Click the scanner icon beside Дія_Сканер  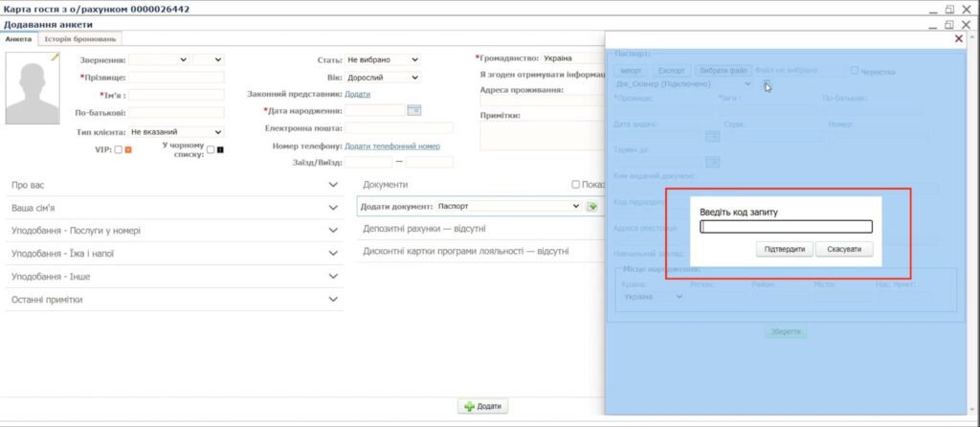click(767, 84)
